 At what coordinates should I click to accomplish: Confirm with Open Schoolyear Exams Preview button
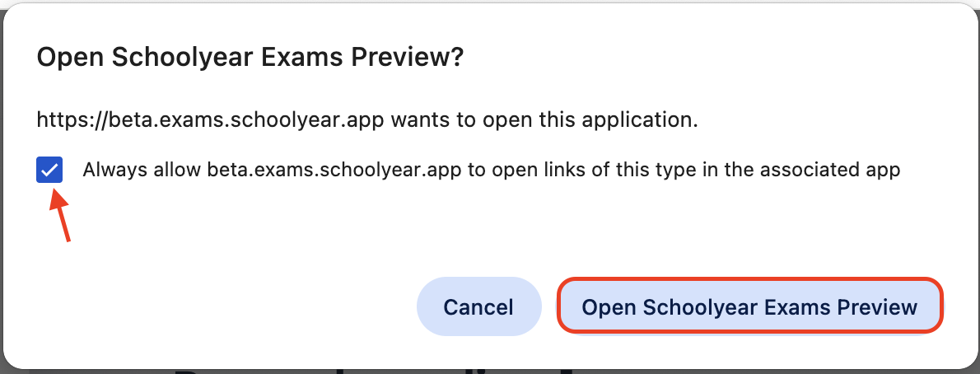click(749, 306)
